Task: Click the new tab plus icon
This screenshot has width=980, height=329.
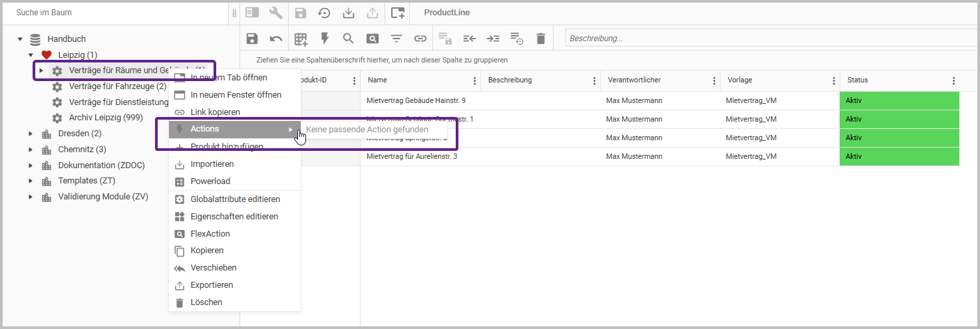Action: click(398, 13)
